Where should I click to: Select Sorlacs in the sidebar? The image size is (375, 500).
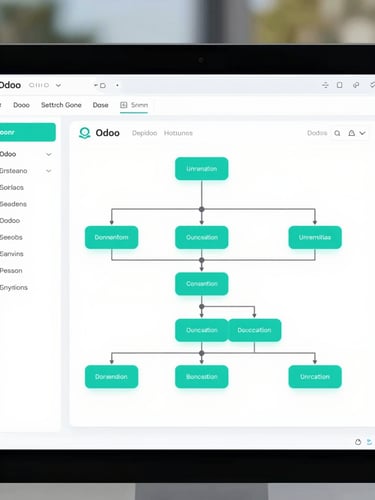click(x=12, y=187)
